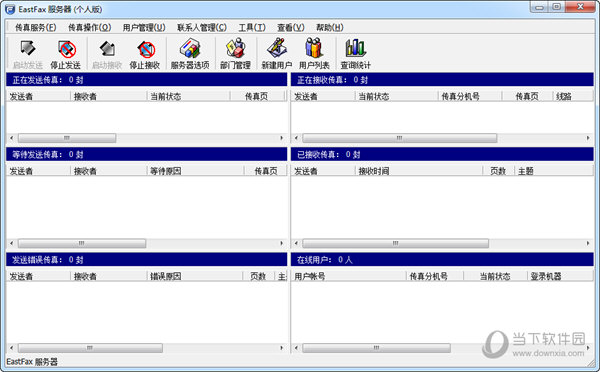Click scrollbar thumb in 等待发送传真 panel
This screenshot has width=600, height=372.
[82, 243]
